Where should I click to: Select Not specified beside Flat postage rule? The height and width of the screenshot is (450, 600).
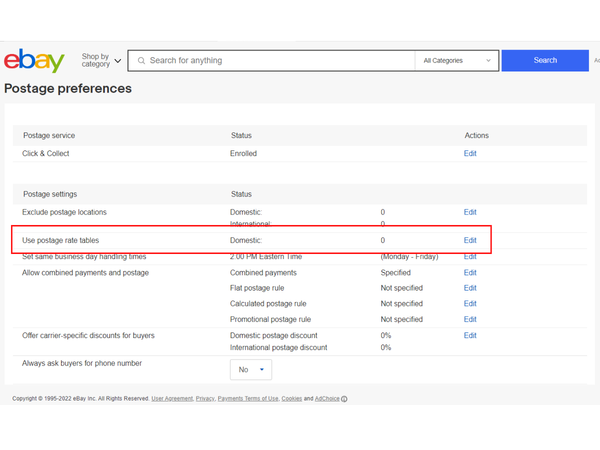pos(402,288)
